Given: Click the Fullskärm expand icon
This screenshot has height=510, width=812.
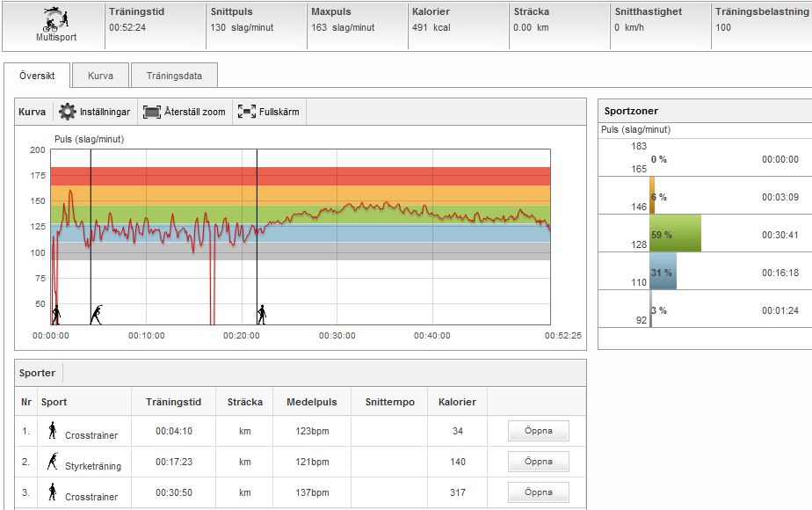Looking at the screenshot, I should (x=247, y=113).
